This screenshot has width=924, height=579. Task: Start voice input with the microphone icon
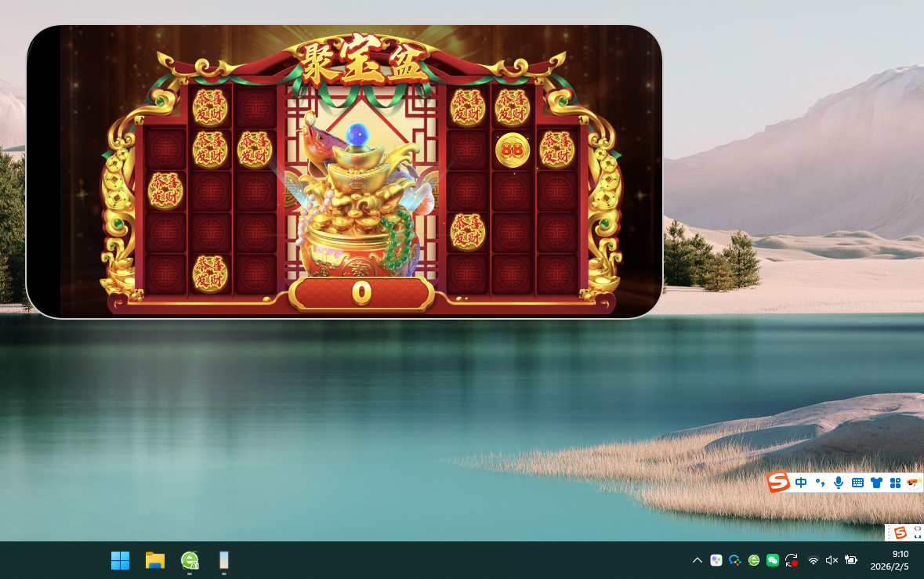(839, 483)
